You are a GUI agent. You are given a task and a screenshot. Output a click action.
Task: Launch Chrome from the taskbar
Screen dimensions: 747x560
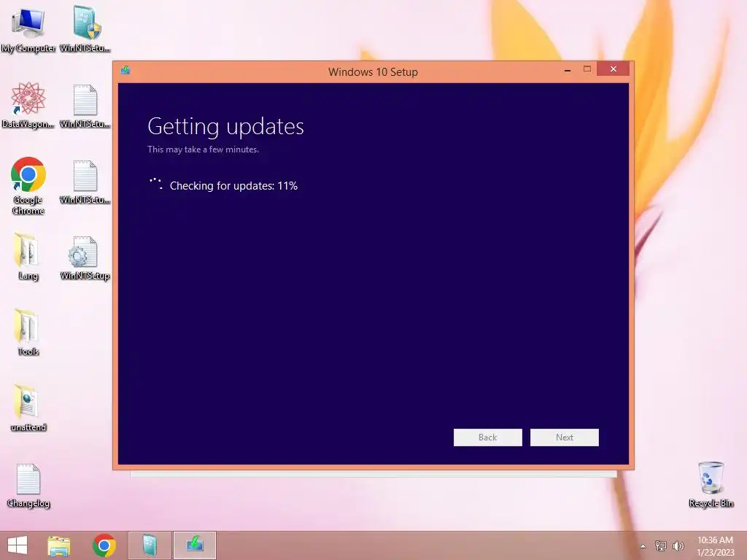(x=104, y=545)
